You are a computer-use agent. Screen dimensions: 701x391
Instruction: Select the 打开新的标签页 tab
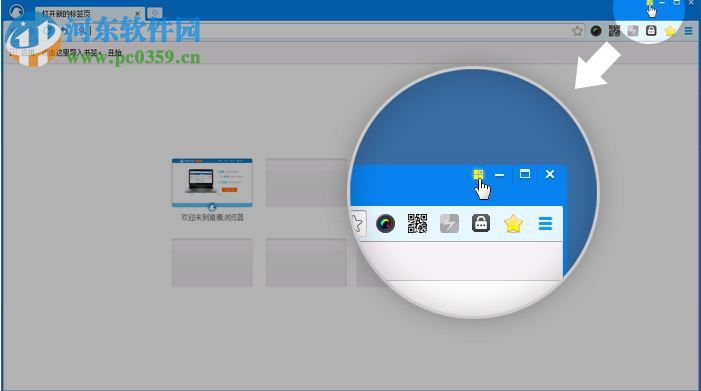(89, 14)
